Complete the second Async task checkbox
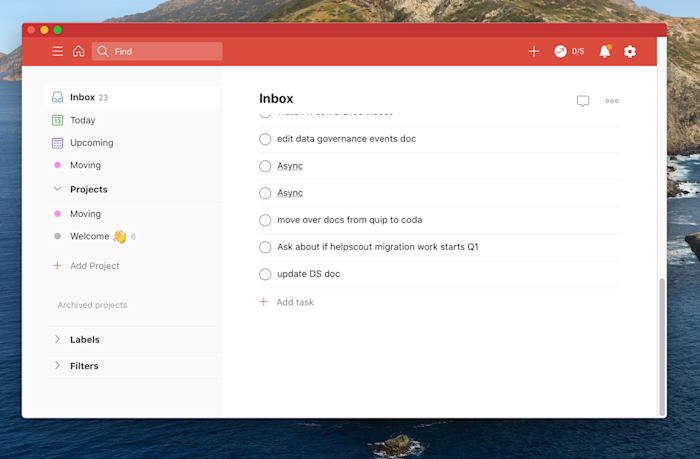 (x=265, y=193)
